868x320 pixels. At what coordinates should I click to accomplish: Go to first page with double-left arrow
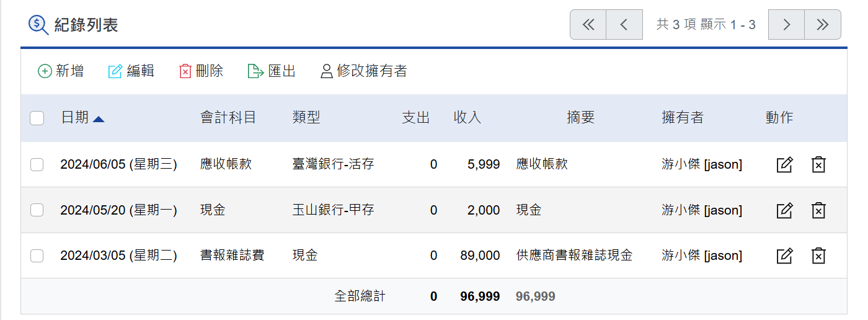pyautogui.click(x=588, y=25)
